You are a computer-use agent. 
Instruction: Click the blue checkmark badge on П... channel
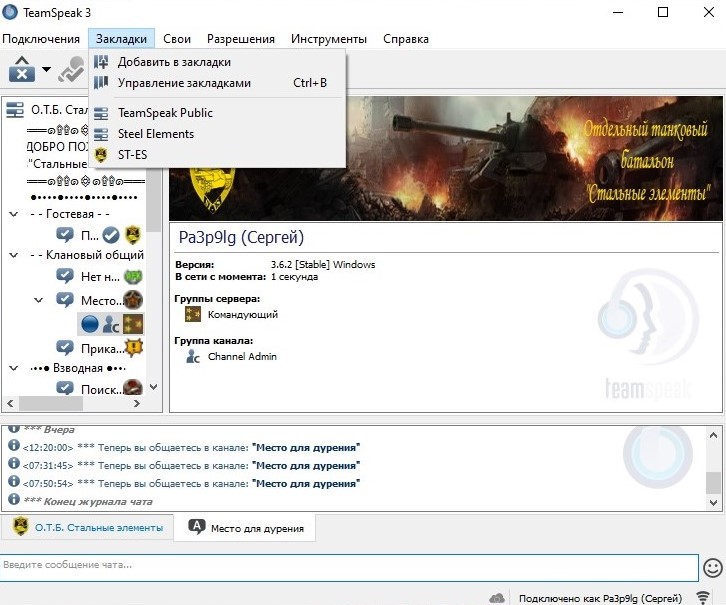tap(111, 235)
